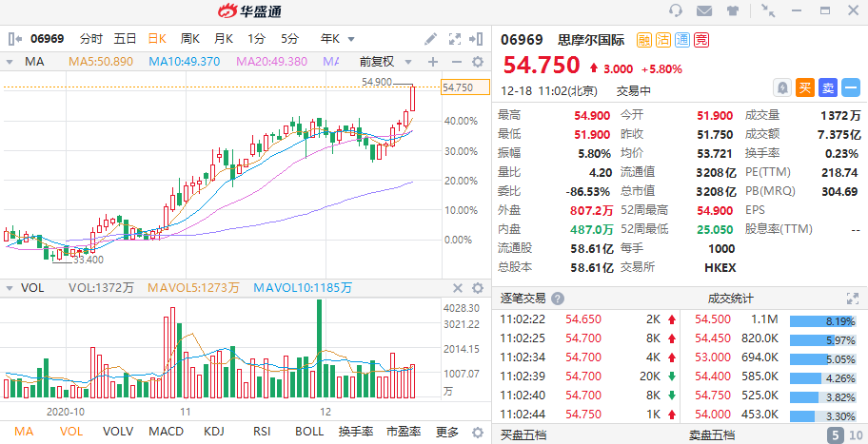Image resolution: width=868 pixels, height=444 pixels.
Task: Click the 竞 auction badge
Action: click(x=702, y=40)
